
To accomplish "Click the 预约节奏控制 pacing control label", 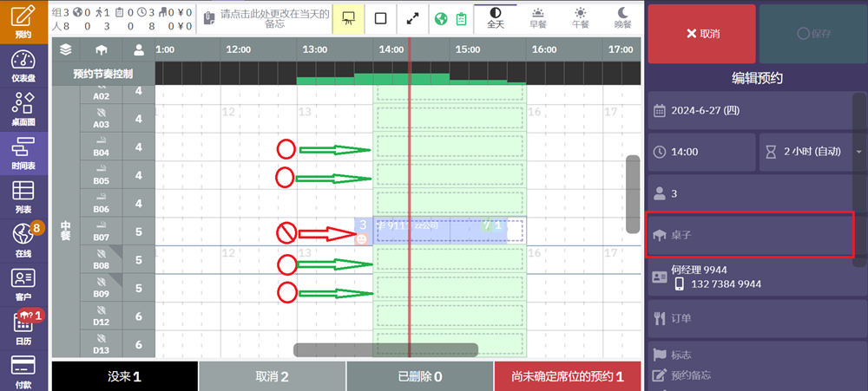I will 103,74.
